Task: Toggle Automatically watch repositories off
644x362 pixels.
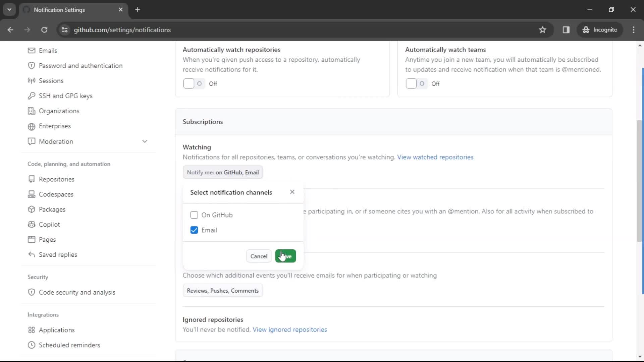Action: (193, 83)
